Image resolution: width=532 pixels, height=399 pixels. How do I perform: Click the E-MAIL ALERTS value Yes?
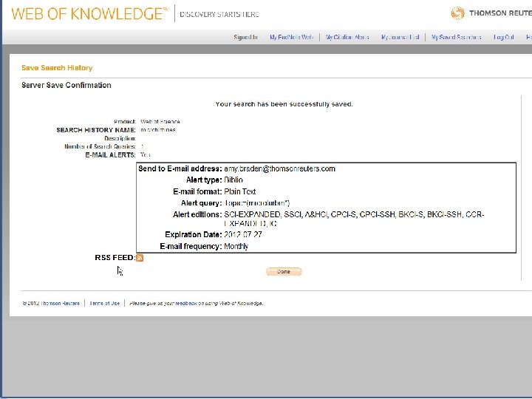(x=146, y=154)
